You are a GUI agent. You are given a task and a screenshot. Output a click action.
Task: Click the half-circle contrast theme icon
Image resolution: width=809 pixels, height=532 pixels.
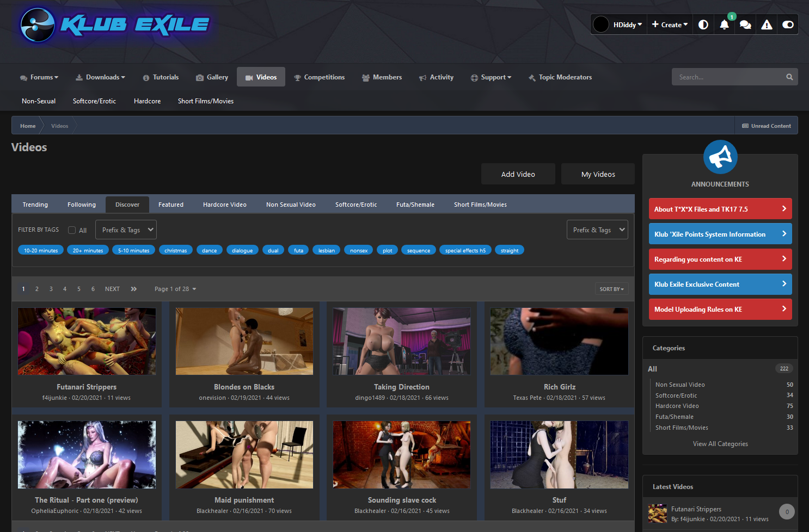(703, 24)
